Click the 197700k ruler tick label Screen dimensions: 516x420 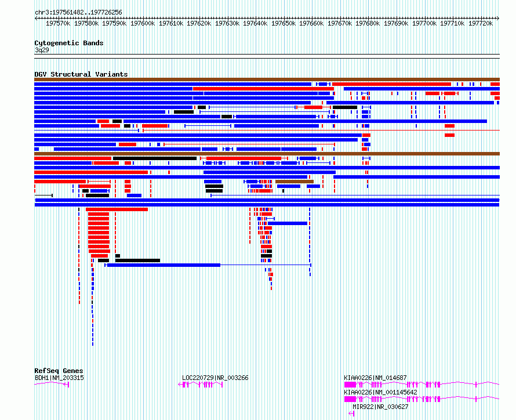[x=424, y=23]
